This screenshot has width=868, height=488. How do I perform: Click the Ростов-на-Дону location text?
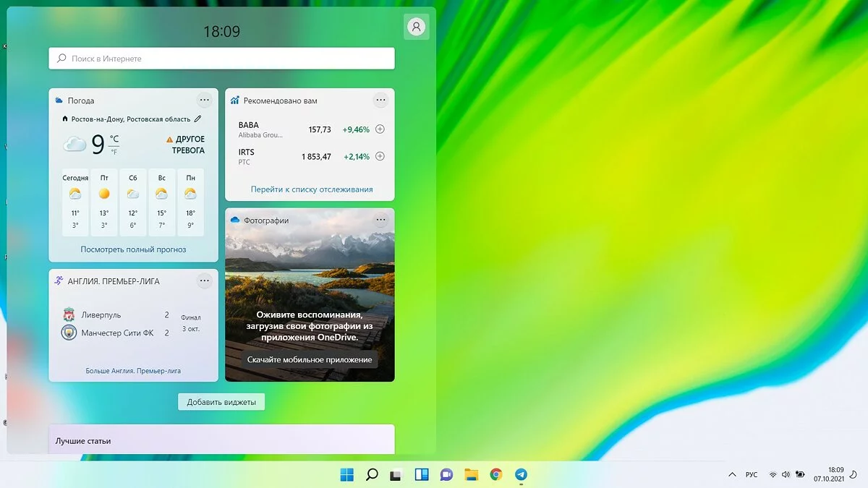tap(131, 119)
